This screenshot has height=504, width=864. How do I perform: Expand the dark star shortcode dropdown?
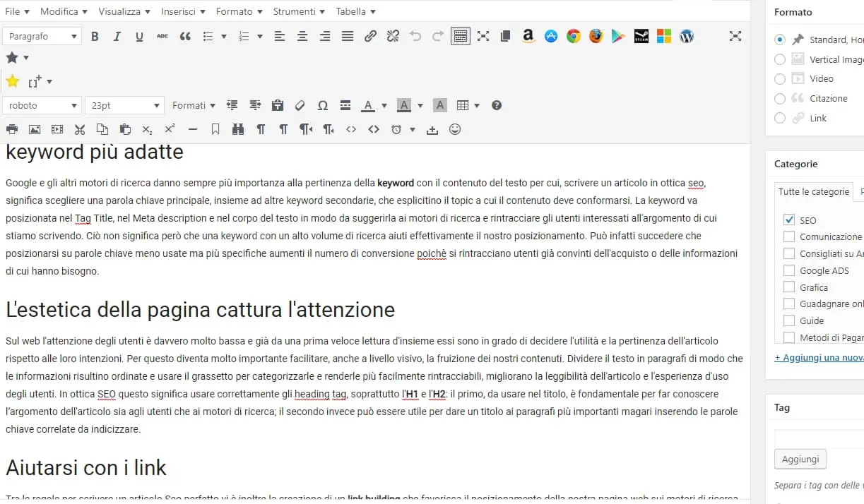(26, 58)
